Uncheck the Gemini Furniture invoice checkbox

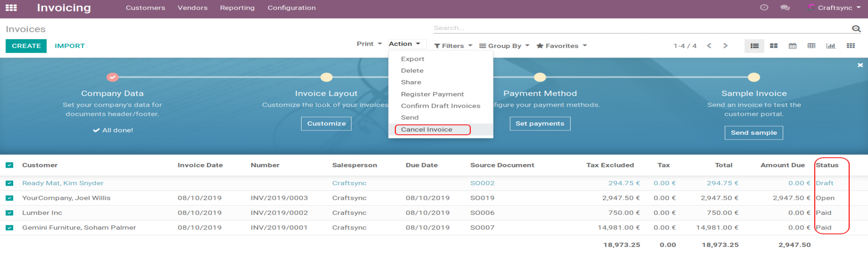pos(9,228)
